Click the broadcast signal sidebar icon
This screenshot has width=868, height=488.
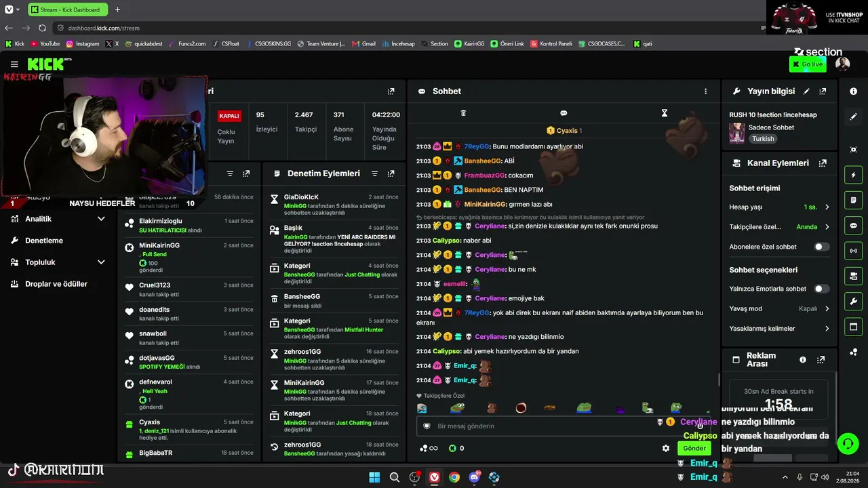coord(853,251)
